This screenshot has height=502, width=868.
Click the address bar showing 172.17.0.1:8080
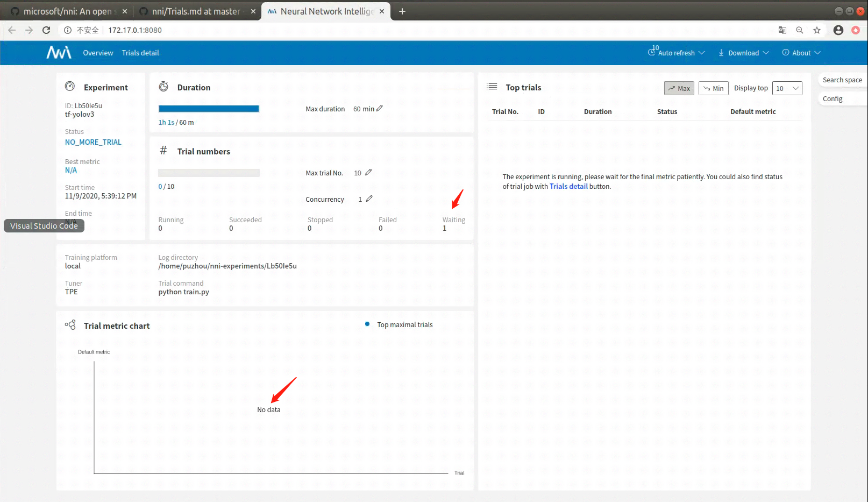click(x=134, y=30)
